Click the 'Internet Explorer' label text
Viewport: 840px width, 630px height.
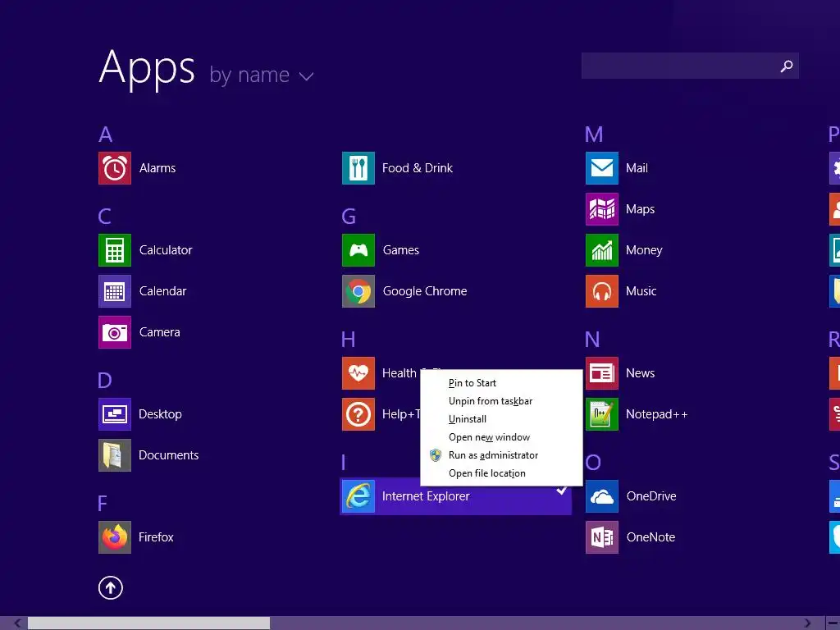point(426,496)
